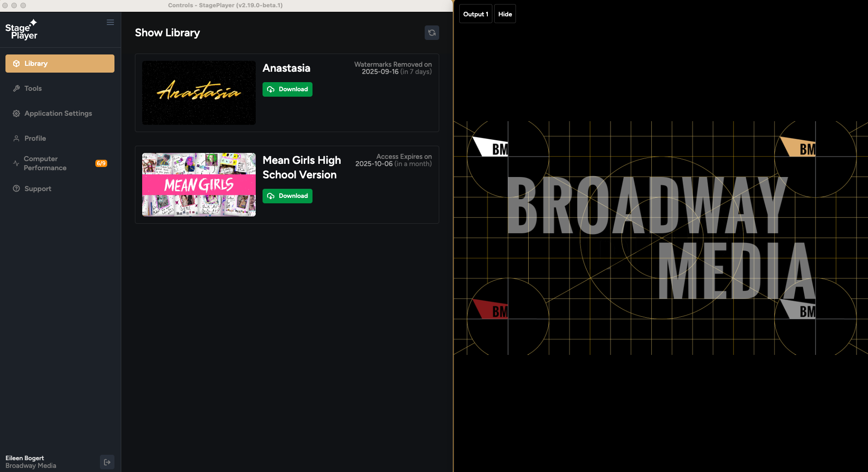
Task: Click the Anastasia title text
Action: click(x=287, y=68)
